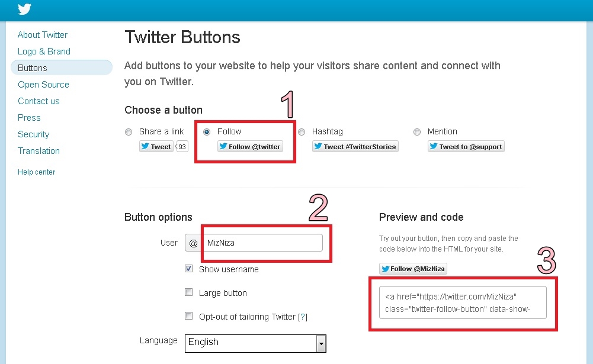Screen dimensions: 593x364
Task: Click the Follow @MizNiza preview button
Action: [x=413, y=269]
